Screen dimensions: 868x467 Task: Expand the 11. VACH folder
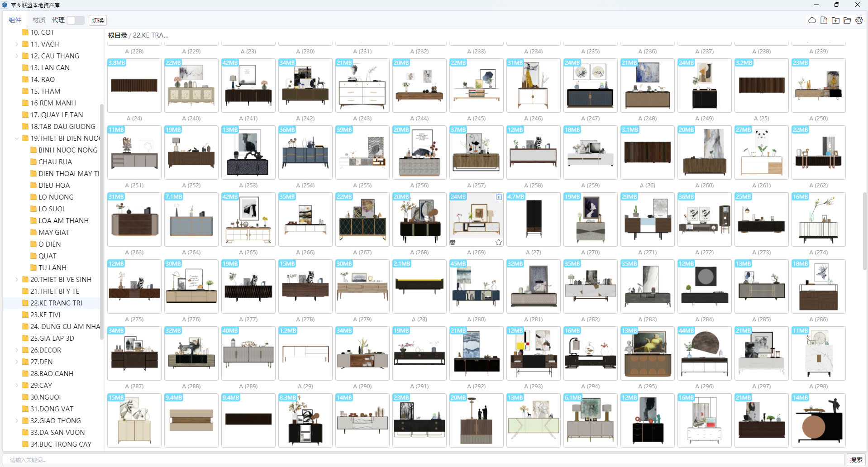(17, 44)
